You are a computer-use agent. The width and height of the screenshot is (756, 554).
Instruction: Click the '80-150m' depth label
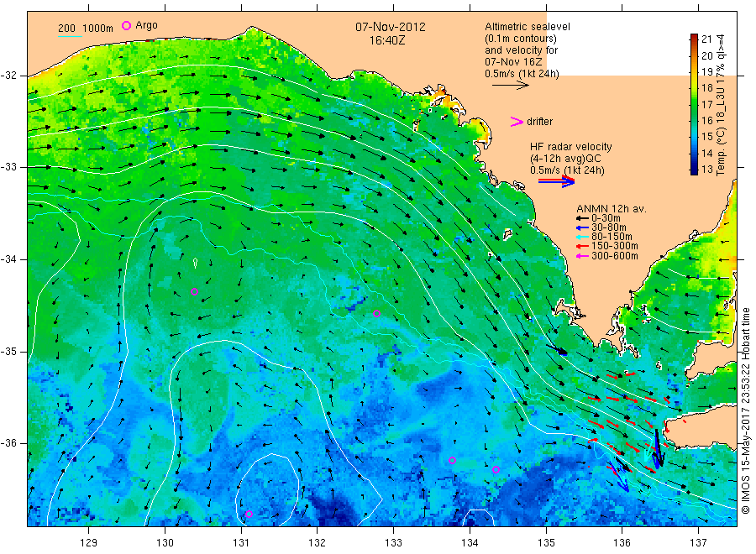(612, 237)
